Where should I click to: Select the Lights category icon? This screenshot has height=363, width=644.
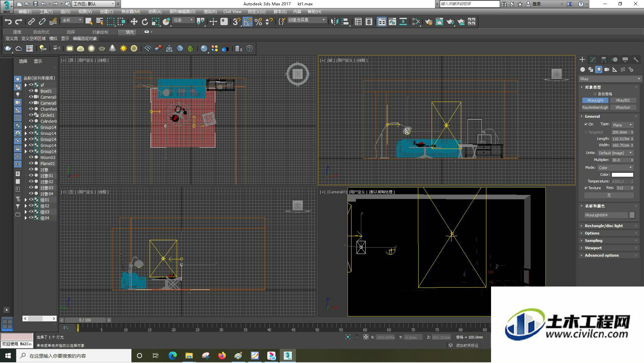pyautogui.click(x=599, y=69)
